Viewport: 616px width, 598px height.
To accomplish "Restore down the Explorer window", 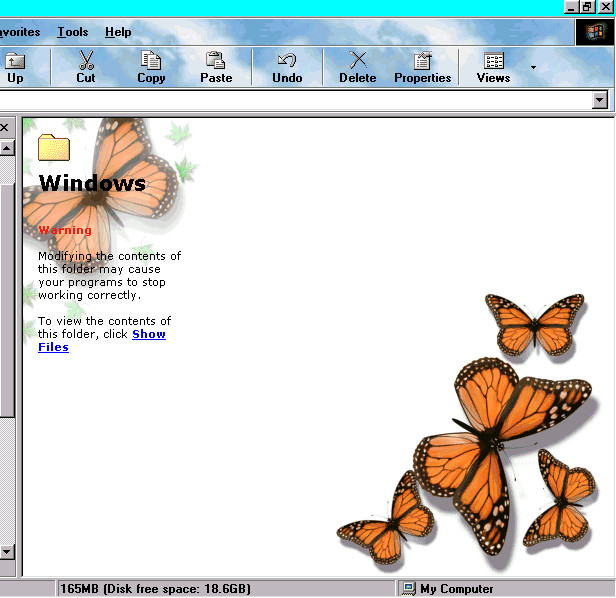I will point(588,7).
